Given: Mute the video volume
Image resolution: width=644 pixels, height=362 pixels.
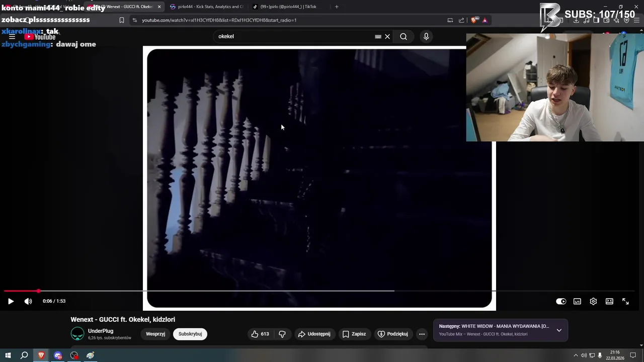Looking at the screenshot, I should click(x=28, y=301).
